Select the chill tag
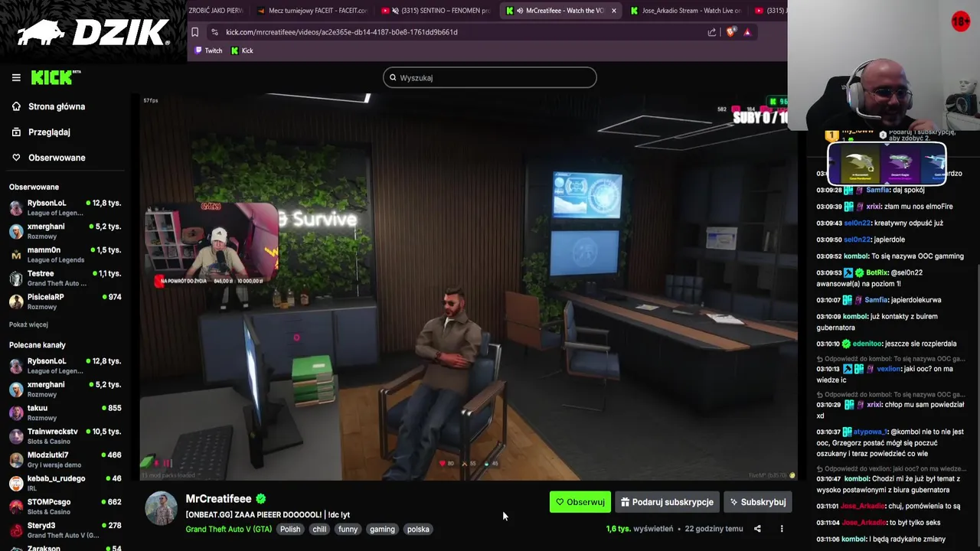The height and width of the screenshot is (551, 980). pos(319,529)
